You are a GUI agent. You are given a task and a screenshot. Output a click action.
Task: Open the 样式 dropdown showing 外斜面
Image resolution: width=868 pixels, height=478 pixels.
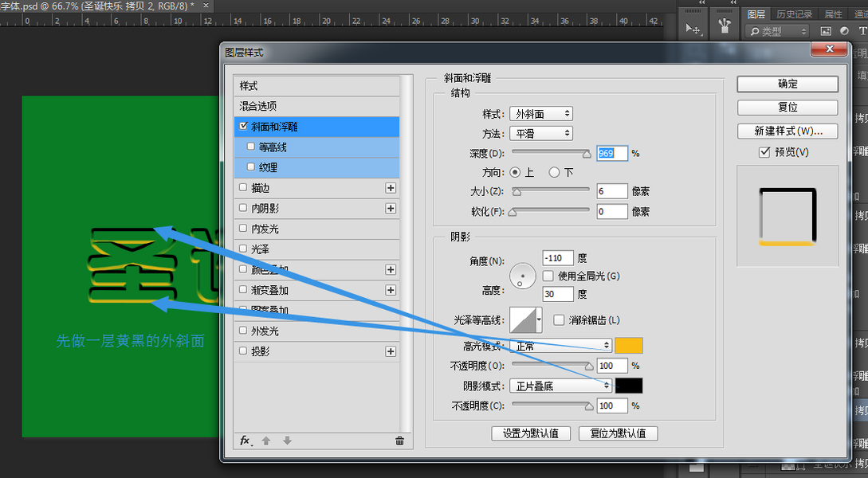(x=541, y=114)
